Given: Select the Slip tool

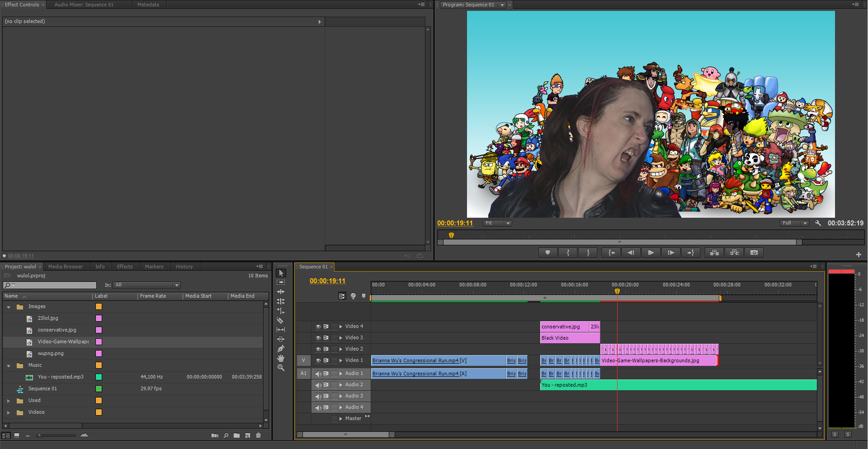Looking at the screenshot, I should tap(281, 330).
